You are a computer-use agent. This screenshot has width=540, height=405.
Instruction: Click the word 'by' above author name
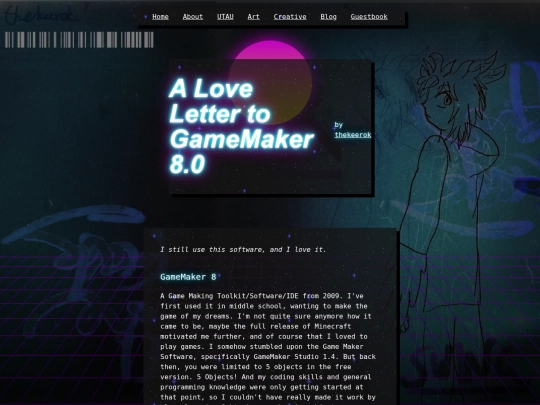[x=339, y=125]
